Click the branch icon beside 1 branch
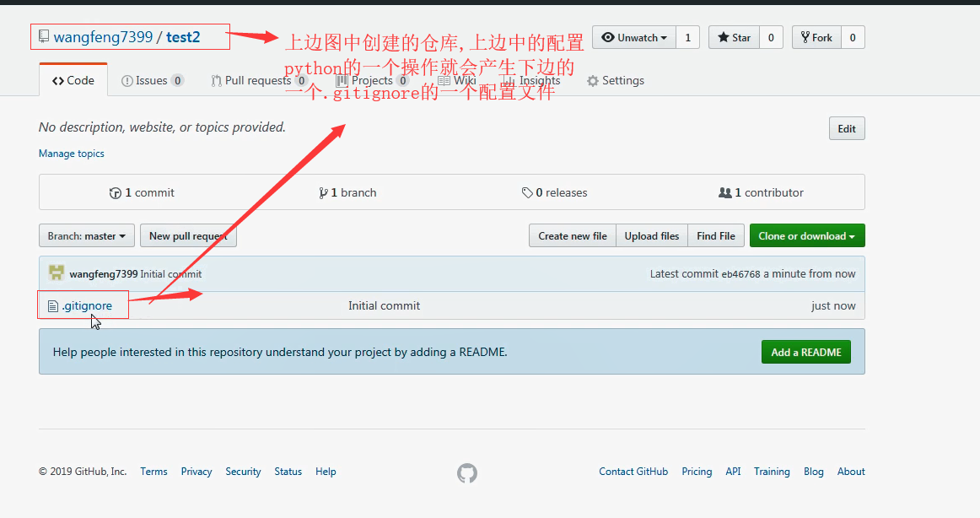 (x=323, y=193)
